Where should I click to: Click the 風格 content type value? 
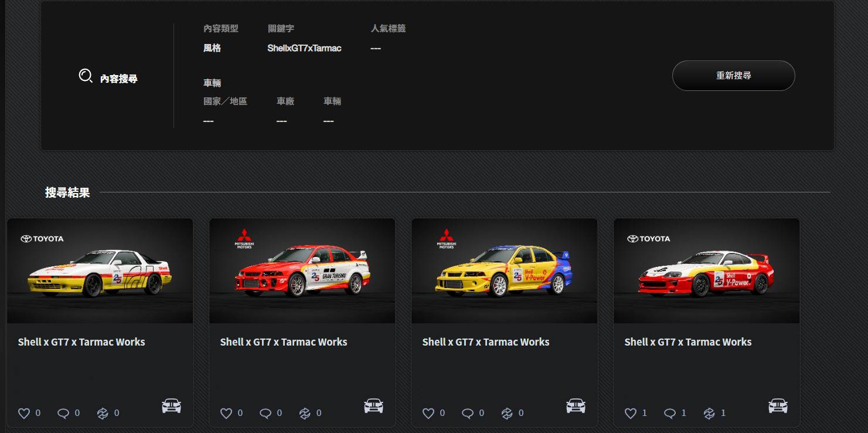point(212,48)
